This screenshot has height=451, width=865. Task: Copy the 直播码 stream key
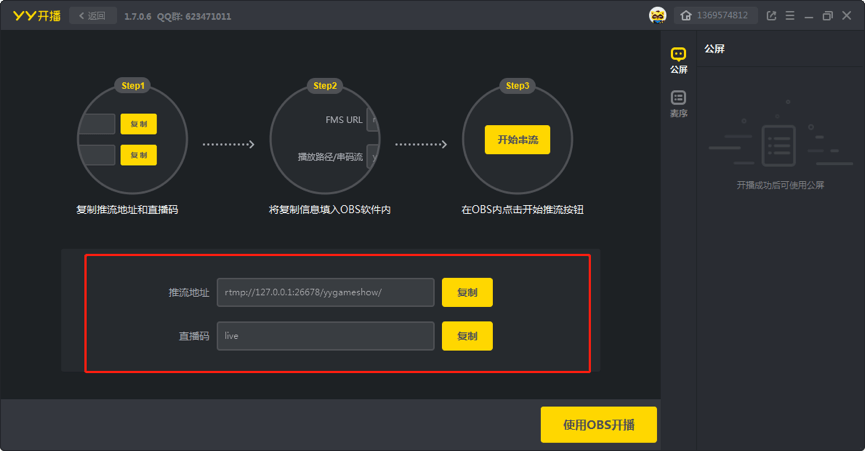coord(467,336)
